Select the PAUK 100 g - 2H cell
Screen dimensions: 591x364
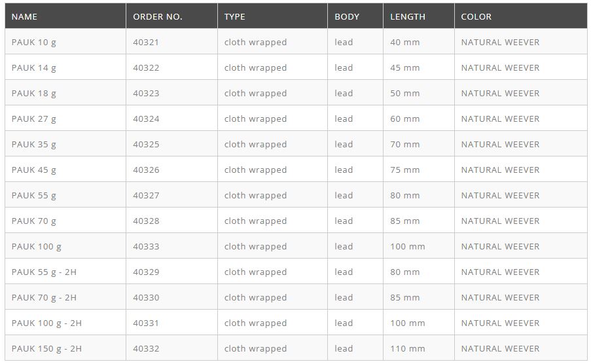(x=46, y=323)
